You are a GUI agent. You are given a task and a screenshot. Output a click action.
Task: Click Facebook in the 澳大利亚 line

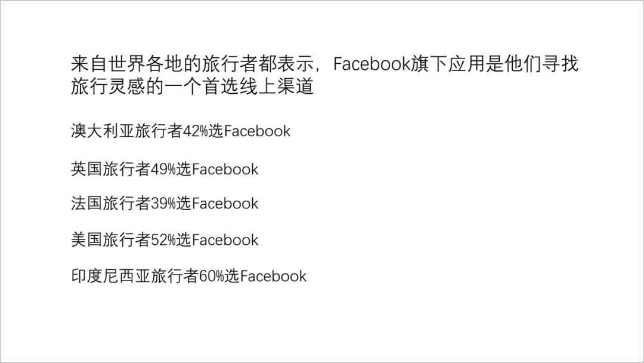click(257, 131)
